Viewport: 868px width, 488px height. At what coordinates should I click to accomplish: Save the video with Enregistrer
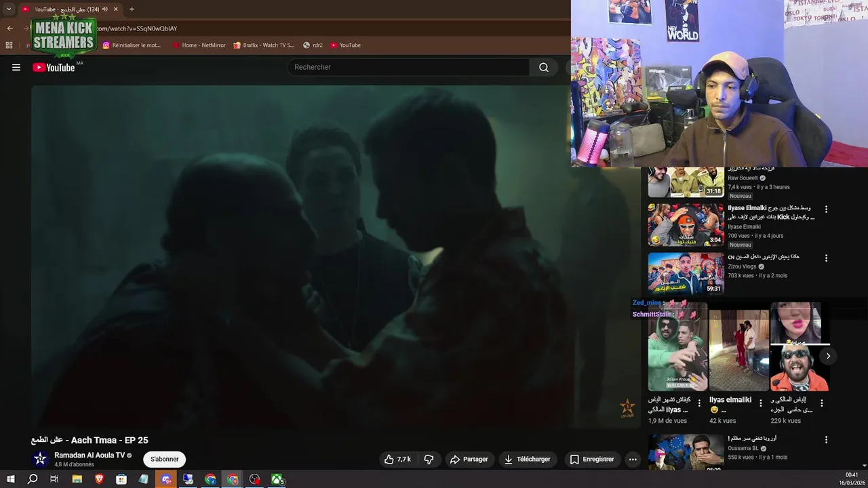point(591,459)
